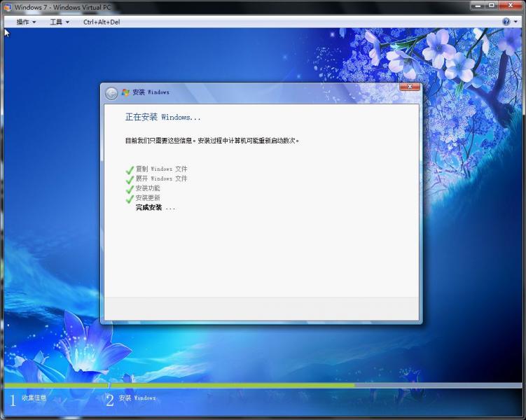The image size is (526, 420).
Task: Click the Virtual PC icon in the title bar
Action: tap(8, 7)
